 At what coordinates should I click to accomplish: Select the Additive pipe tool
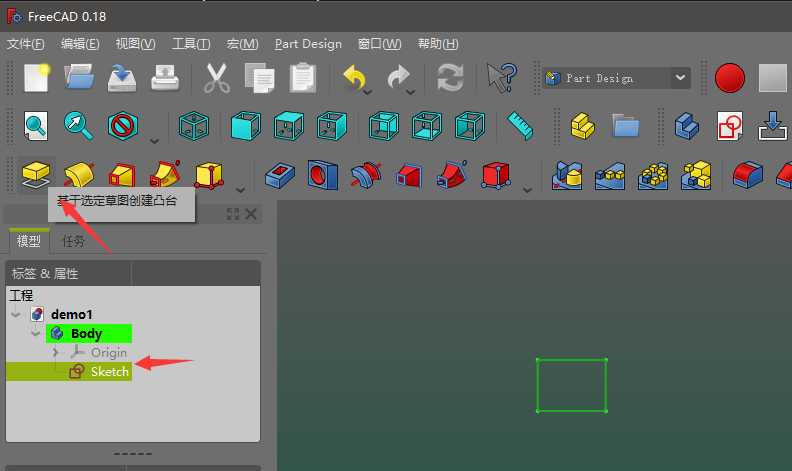(x=166, y=175)
